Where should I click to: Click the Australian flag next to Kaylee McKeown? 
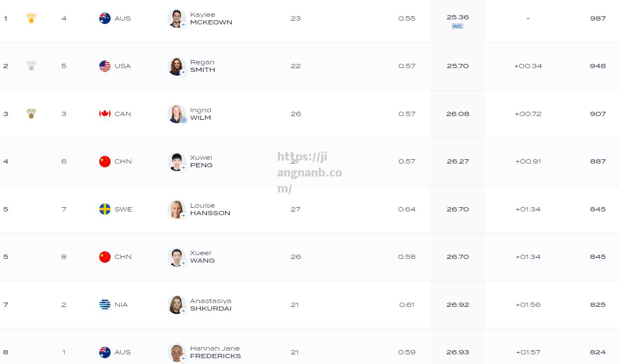(105, 18)
